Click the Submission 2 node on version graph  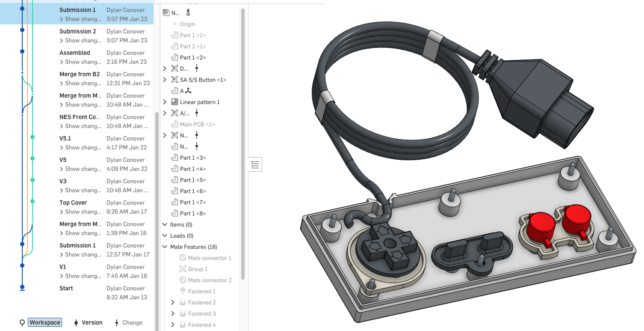point(22,30)
